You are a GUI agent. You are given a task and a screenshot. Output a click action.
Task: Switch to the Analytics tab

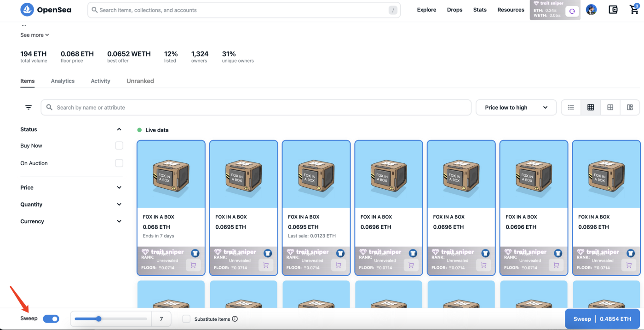point(63,81)
